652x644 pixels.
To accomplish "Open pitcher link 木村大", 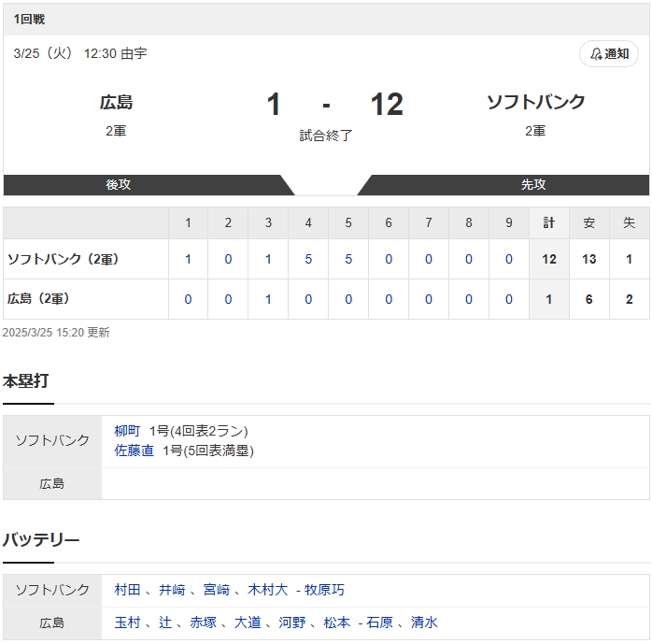I will click(267, 590).
